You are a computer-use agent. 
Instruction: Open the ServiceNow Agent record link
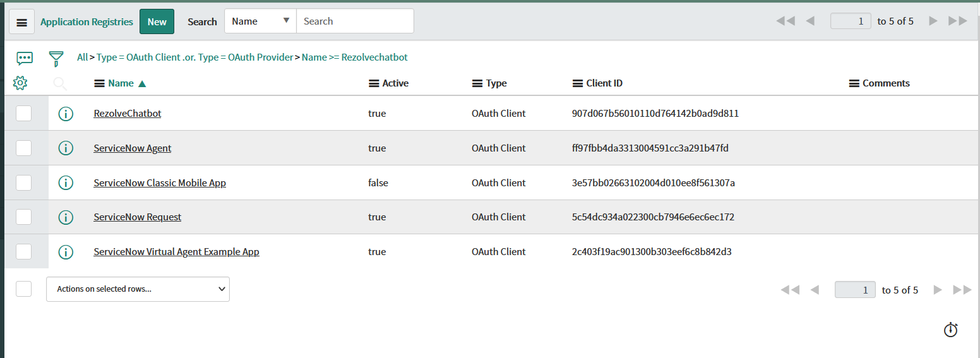pos(133,148)
